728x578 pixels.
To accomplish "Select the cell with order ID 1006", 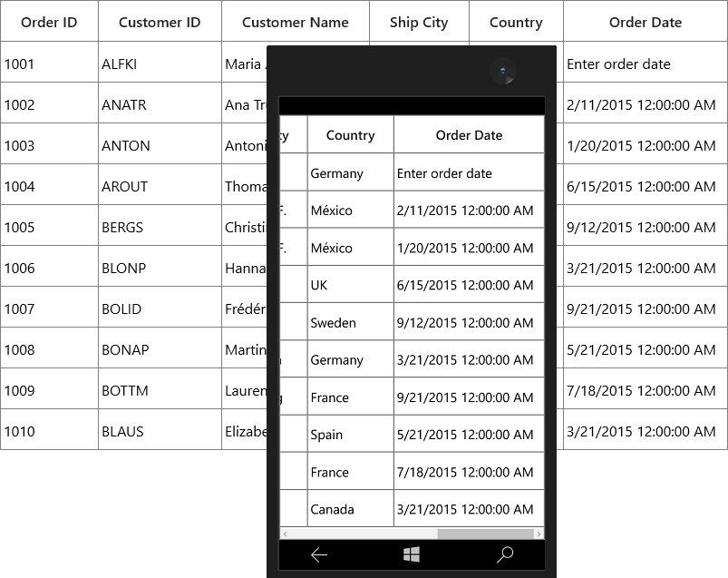I will [49, 266].
